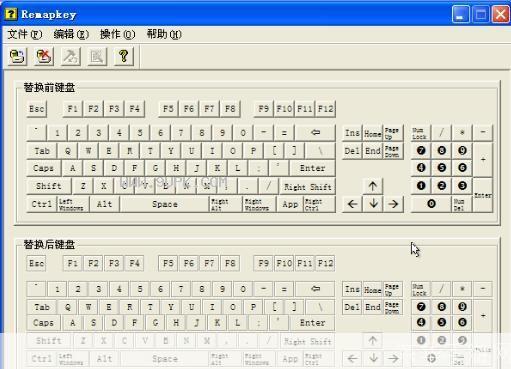511x369 pixels.
Task: Select the F12 key in the bottom keyboard
Action: coord(325,263)
